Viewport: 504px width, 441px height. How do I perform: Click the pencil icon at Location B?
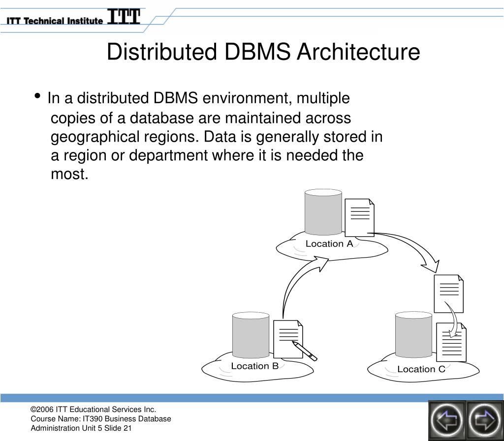point(305,351)
